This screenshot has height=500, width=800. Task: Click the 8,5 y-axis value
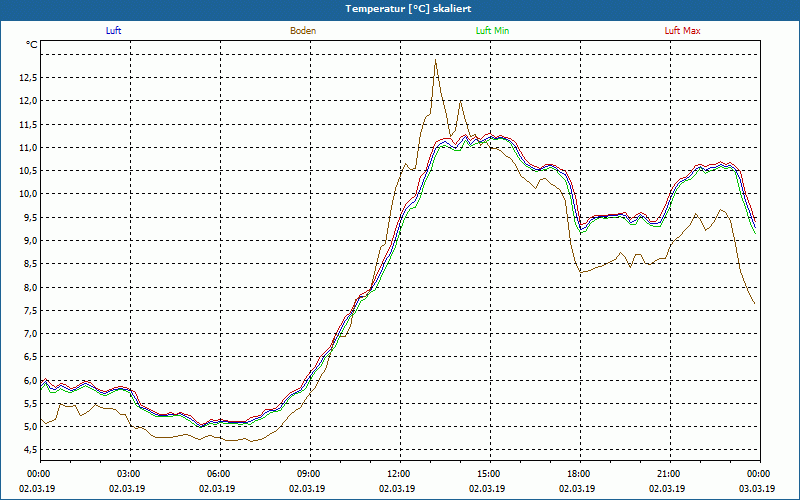click(x=30, y=264)
